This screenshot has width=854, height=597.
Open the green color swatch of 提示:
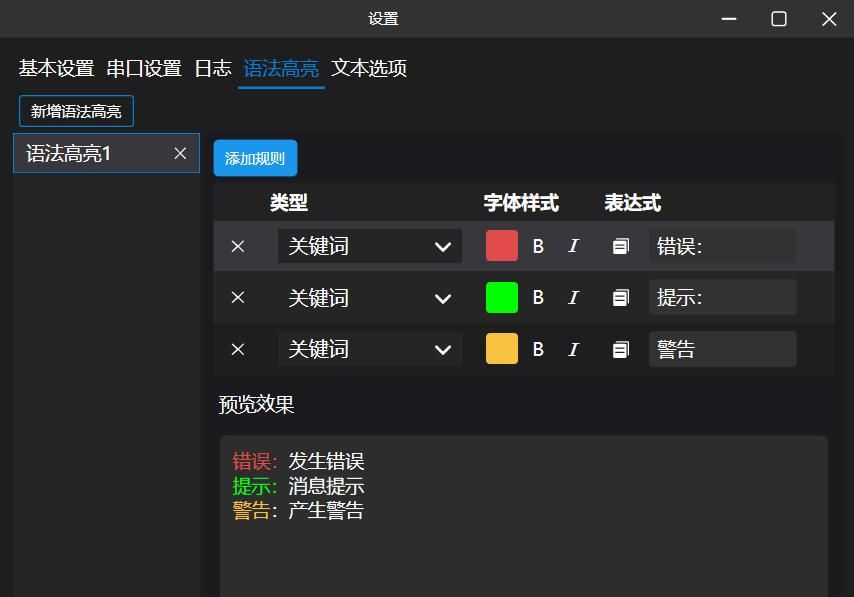tap(501, 297)
